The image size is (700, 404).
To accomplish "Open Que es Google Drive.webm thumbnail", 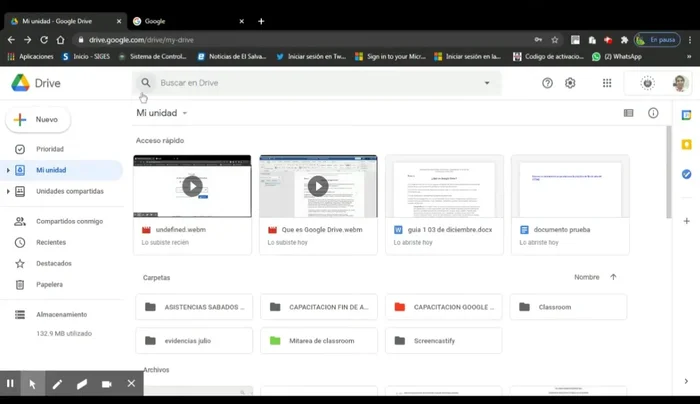I will pyautogui.click(x=318, y=186).
